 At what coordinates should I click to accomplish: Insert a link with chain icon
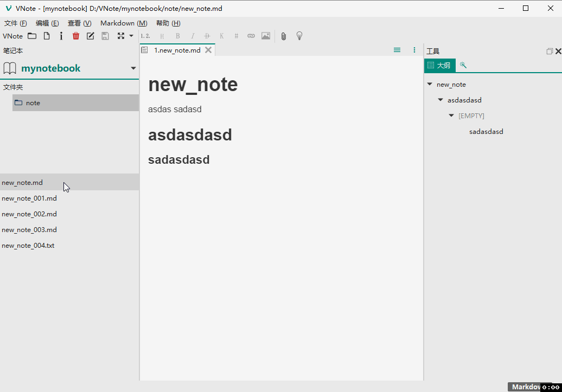coord(251,36)
